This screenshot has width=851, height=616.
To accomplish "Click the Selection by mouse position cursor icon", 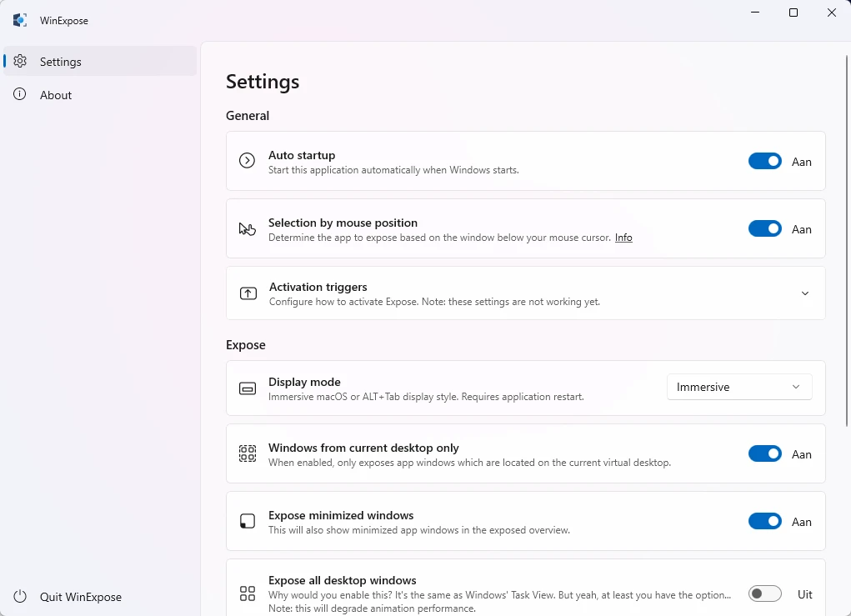I will tap(247, 228).
